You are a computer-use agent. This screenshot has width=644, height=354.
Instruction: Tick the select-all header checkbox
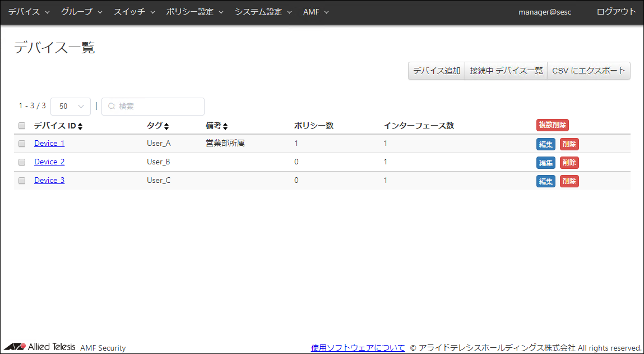coord(22,126)
